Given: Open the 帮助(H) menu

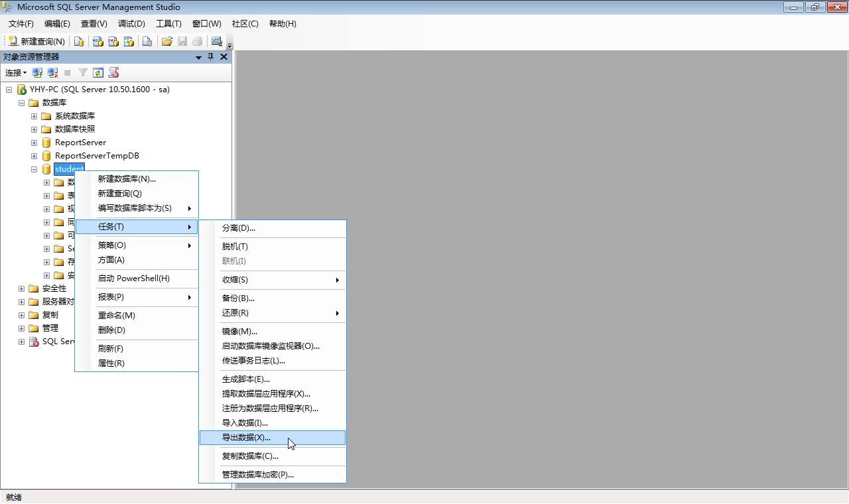Looking at the screenshot, I should click(283, 24).
